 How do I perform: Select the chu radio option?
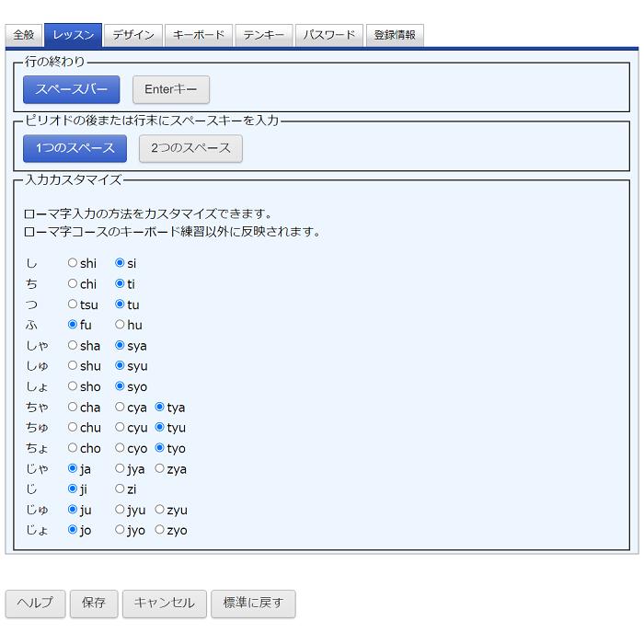[x=73, y=427]
